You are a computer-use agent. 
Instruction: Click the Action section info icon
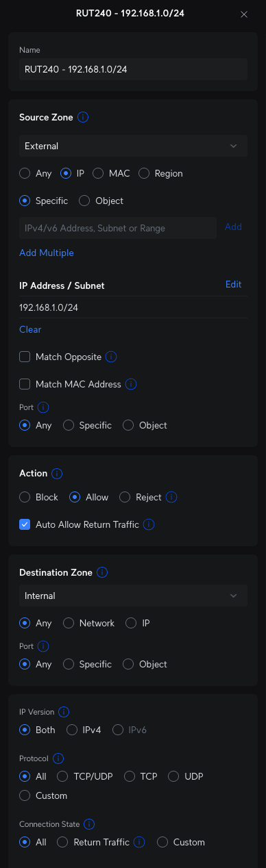pos(58,474)
